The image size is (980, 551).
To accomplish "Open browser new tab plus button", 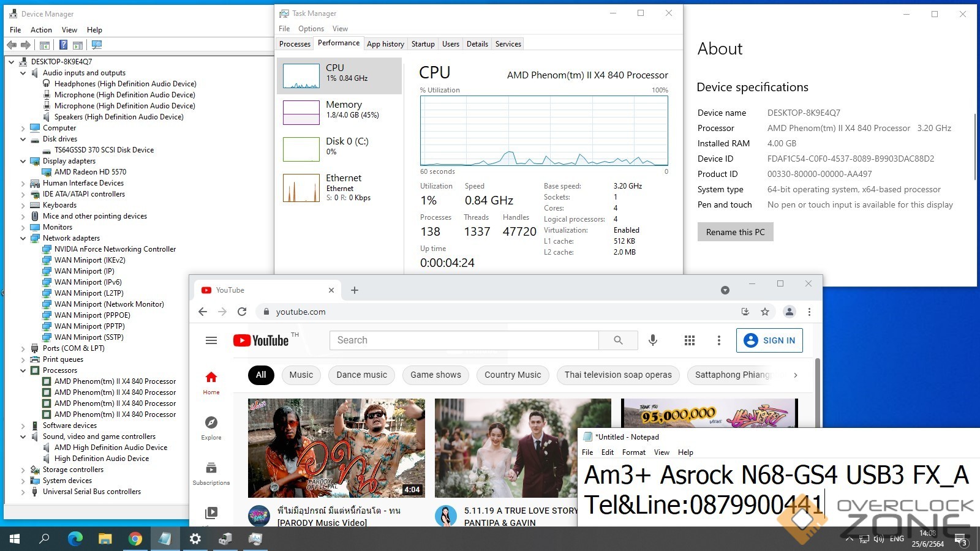I will pos(355,290).
